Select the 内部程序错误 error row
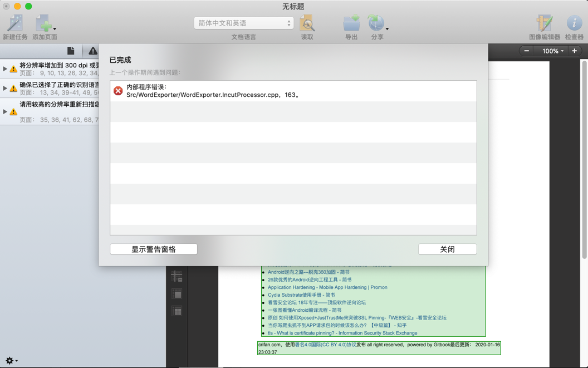Screen dimensions: 588x368 (x=293, y=91)
